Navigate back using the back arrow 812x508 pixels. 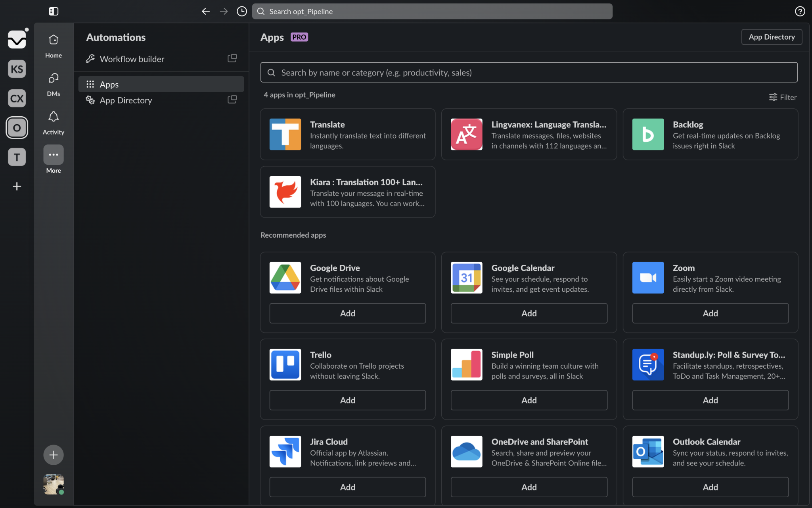(206, 11)
